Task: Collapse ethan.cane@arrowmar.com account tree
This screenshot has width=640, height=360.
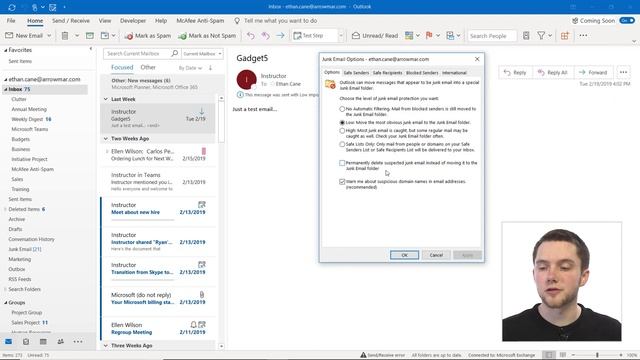Action: tap(6, 80)
